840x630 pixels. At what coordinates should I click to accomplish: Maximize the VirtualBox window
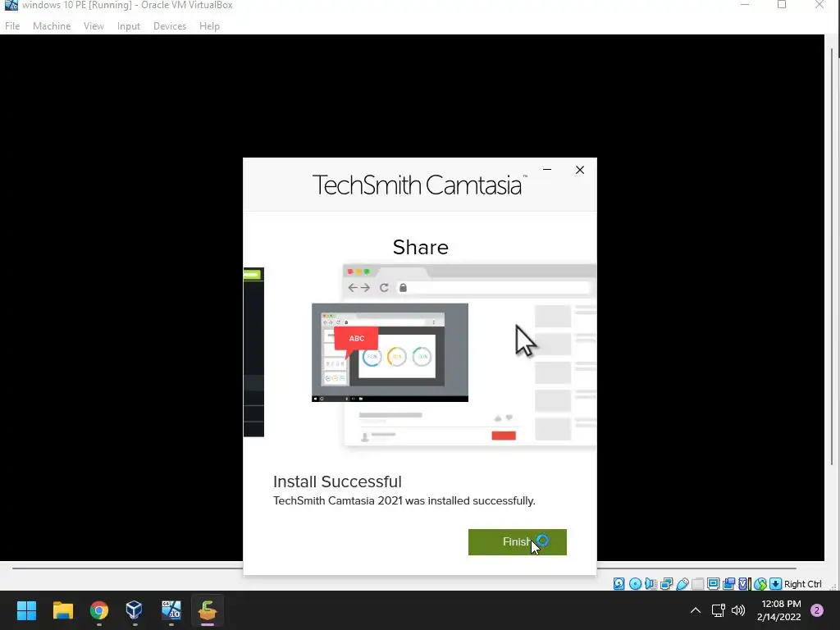click(x=782, y=5)
